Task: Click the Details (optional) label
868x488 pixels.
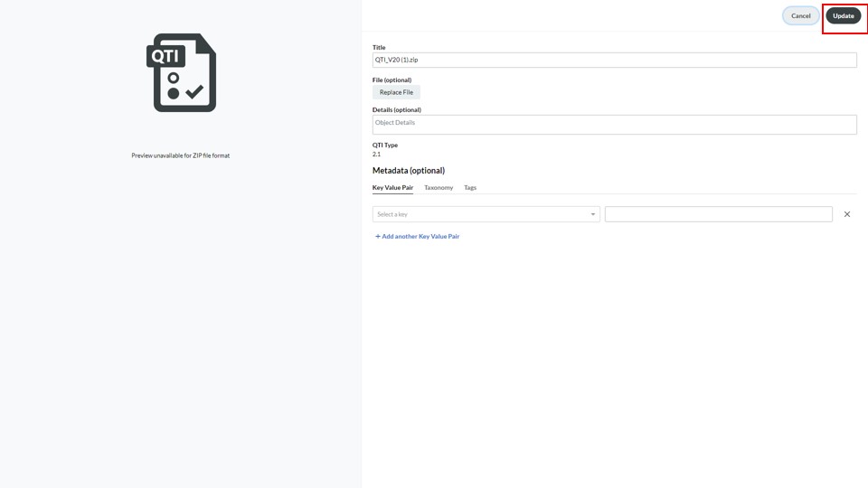Action: click(397, 109)
